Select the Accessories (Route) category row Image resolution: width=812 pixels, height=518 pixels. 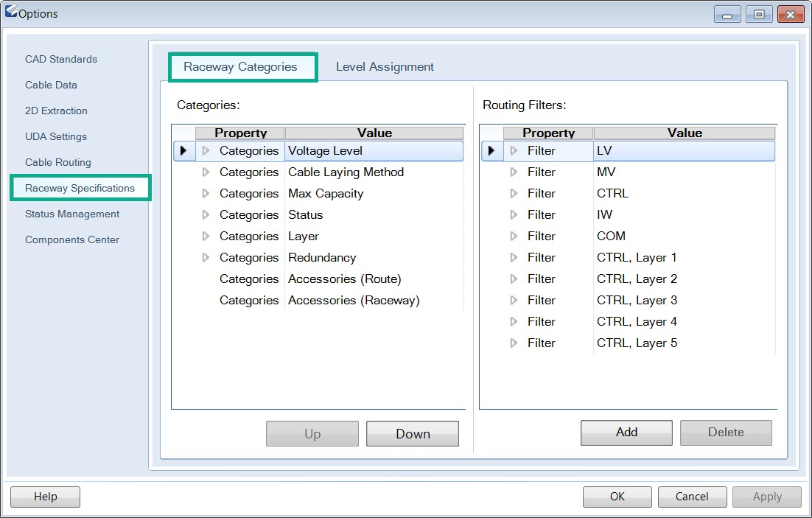click(318, 279)
